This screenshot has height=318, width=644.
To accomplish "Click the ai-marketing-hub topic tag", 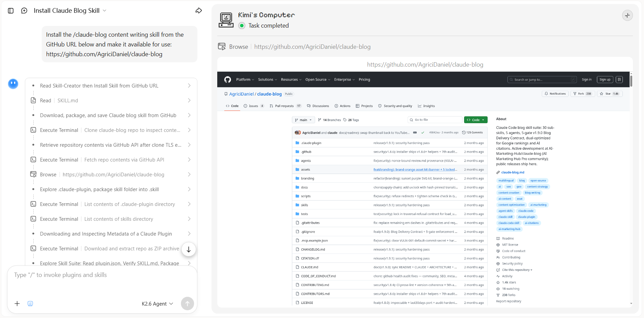I will [509, 229].
